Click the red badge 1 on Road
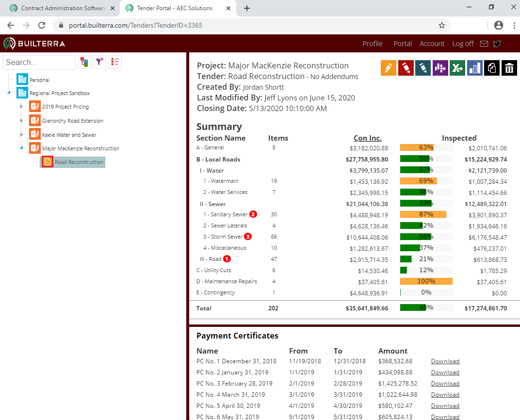This screenshot has width=520, height=420. pyautogui.click(x=227, y=259)
